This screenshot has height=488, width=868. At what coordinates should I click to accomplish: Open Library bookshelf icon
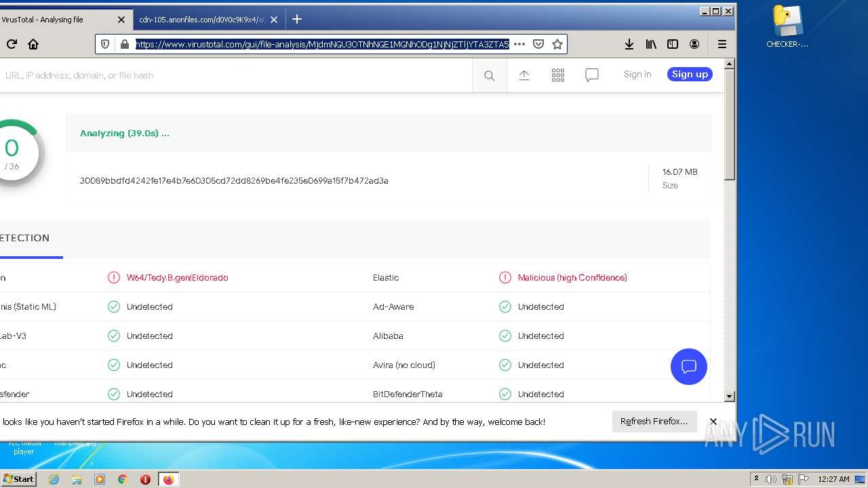[x=651, y=44]
